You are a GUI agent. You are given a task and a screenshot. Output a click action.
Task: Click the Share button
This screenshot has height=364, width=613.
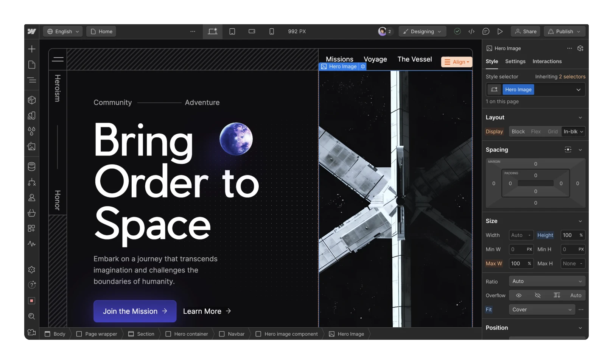tap(526, 31)
